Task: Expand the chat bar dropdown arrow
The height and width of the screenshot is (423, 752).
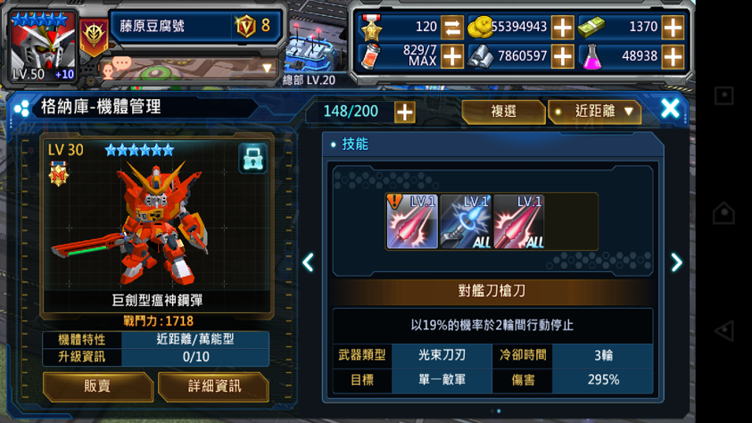Action: coord(267,69)
